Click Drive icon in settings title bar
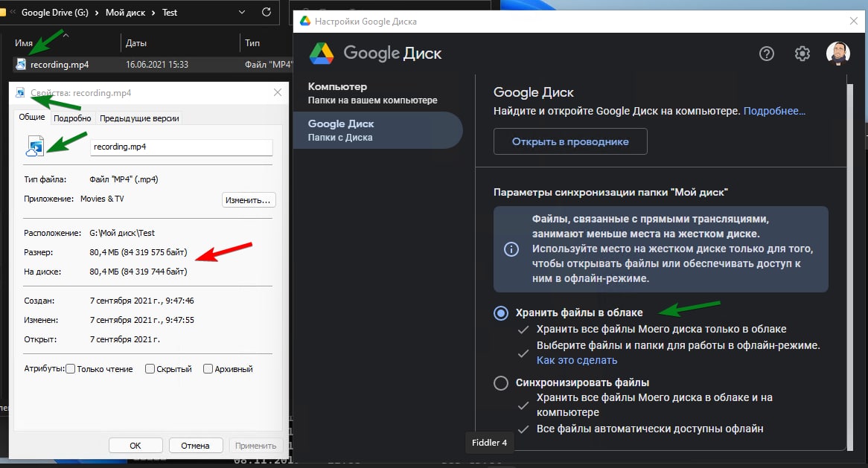The height and width of the screenshot is (468, 868). tap(305, 21)
